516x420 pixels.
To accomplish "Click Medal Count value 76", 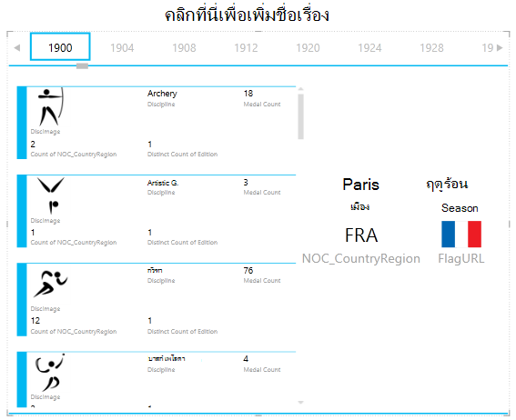I will 248,271.
